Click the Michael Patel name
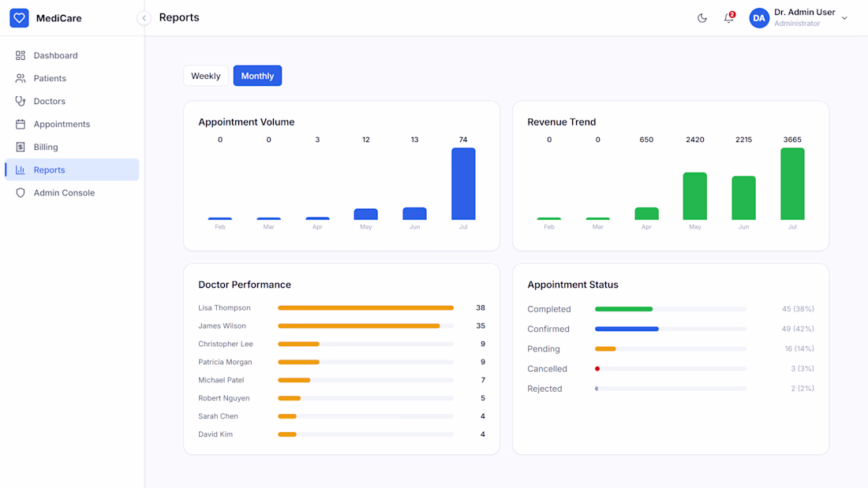Viewport: 868px width, 488px height. click(x=221, y=380)
